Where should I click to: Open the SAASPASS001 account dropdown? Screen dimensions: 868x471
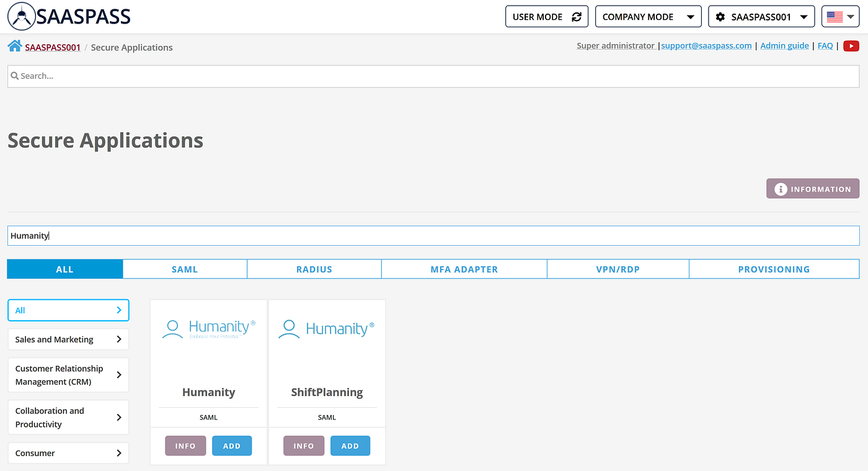(761, 17)
